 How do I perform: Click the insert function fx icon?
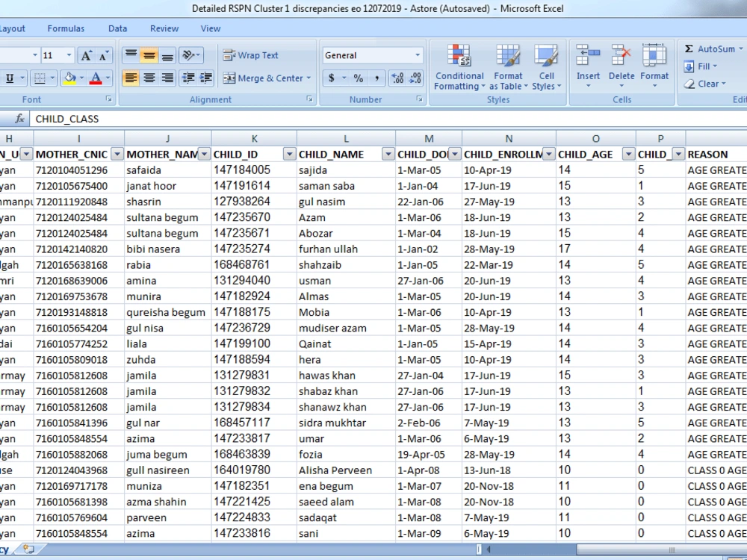[19, 119]
